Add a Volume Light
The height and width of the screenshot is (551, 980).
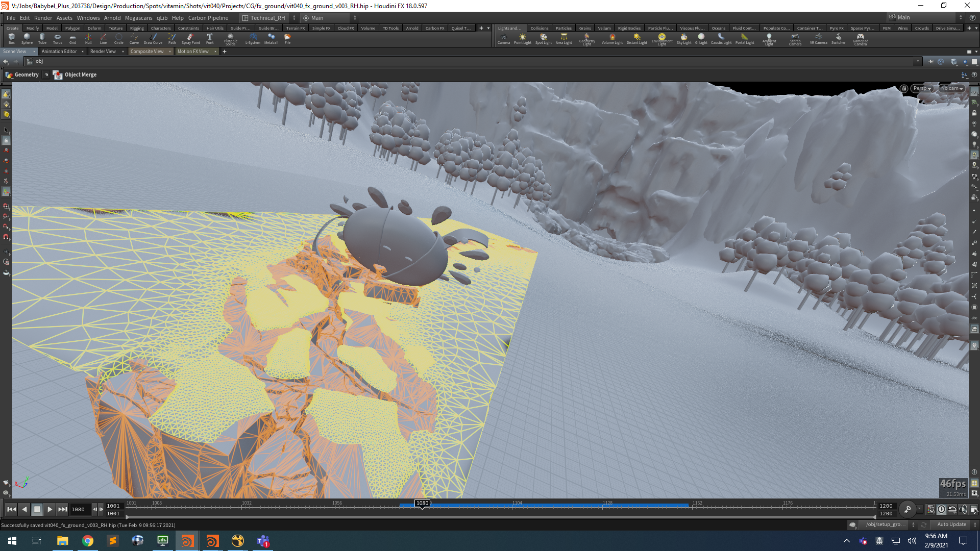coord(612,39)
